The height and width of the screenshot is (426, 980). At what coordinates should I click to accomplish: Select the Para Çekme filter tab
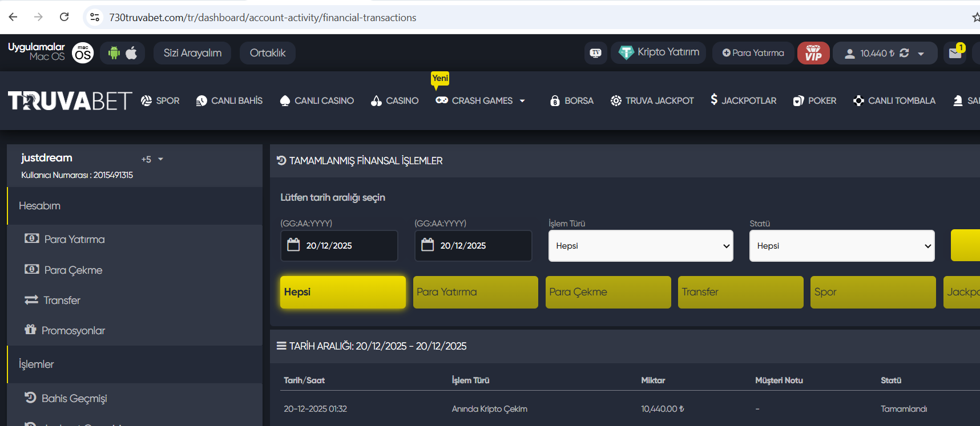point(608,292)
